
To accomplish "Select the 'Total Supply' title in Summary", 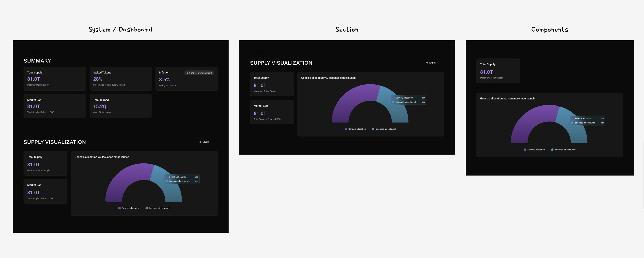I will [x=35, y=73].
